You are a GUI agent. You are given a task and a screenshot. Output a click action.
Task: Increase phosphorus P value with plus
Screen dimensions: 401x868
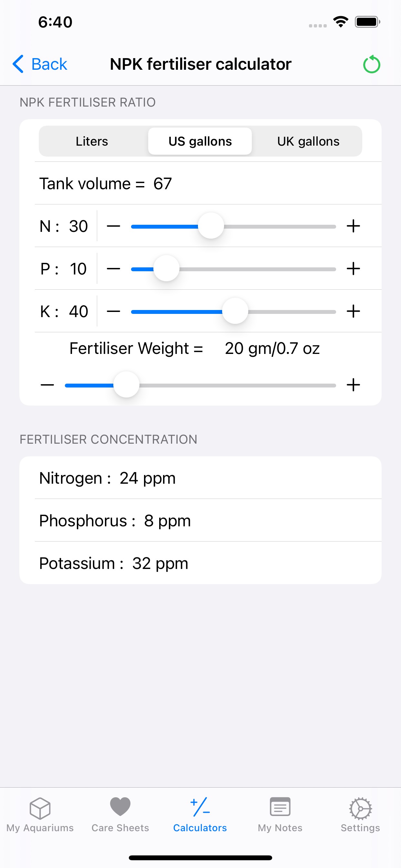pyautogui.click(x=353, y=269)
